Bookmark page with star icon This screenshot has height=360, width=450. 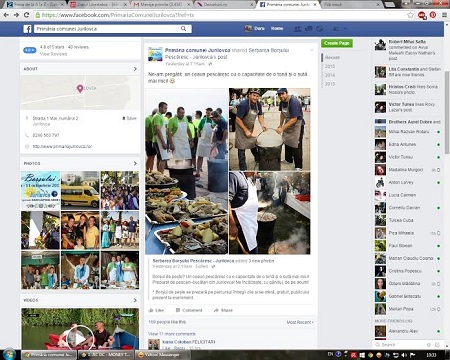coord(410,15)
